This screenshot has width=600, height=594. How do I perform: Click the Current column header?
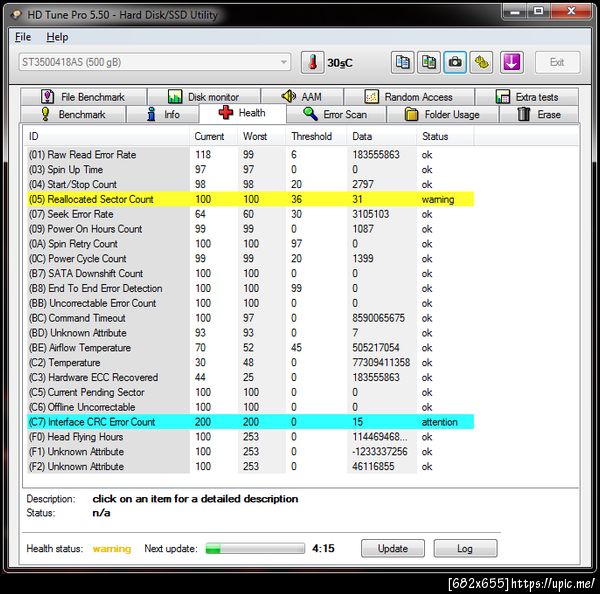click(214, 136)
